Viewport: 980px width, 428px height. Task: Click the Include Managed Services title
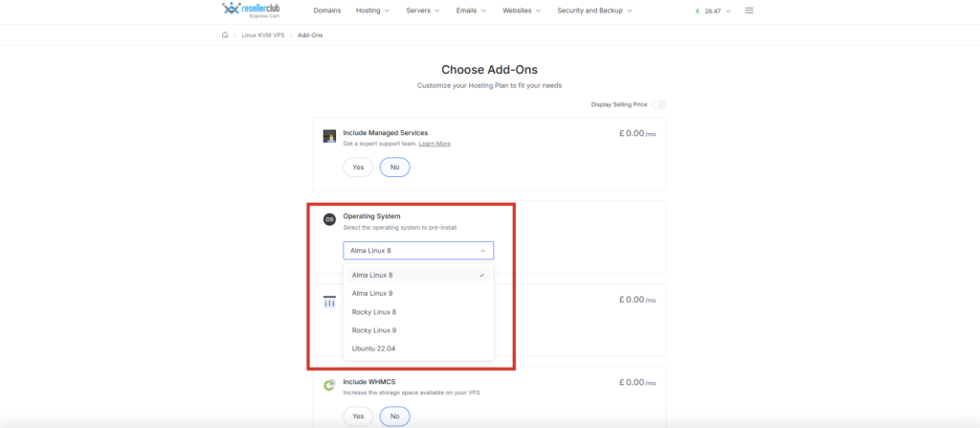click(x=385, y=133)
